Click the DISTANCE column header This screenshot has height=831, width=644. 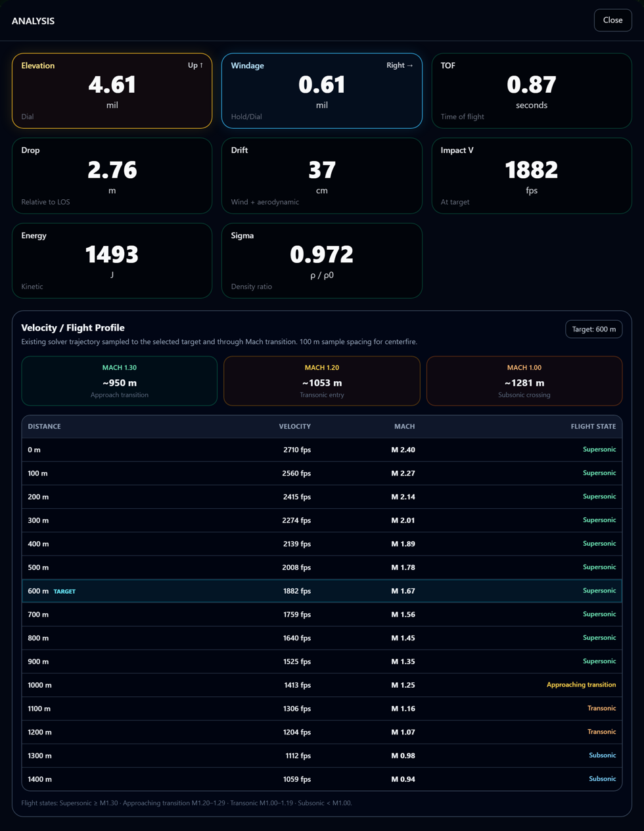45,427
